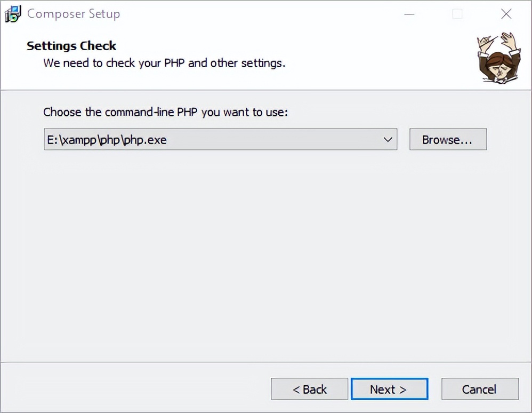
Task: Click the Composer Setup application icon
Action: click(13, 13)
